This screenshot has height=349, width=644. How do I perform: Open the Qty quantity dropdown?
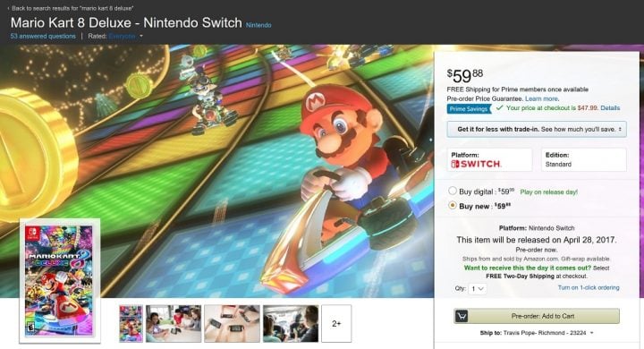(478, 289)
